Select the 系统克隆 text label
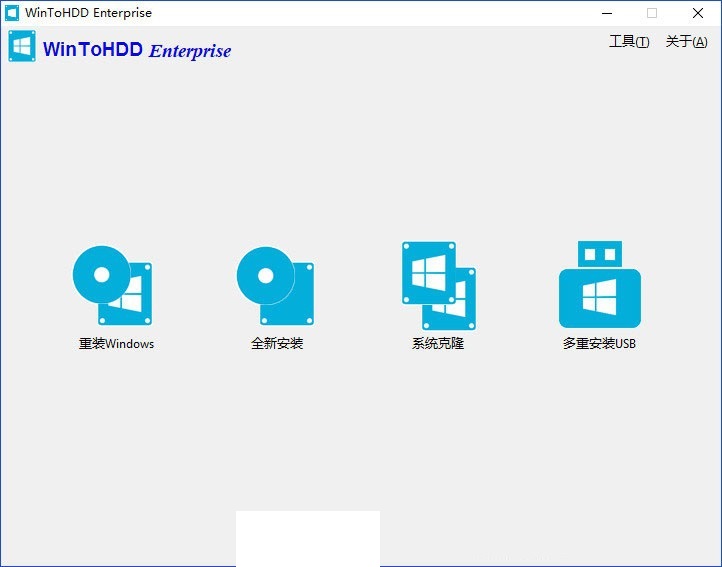This screenshot has width=722, height=567. point(437,343)
